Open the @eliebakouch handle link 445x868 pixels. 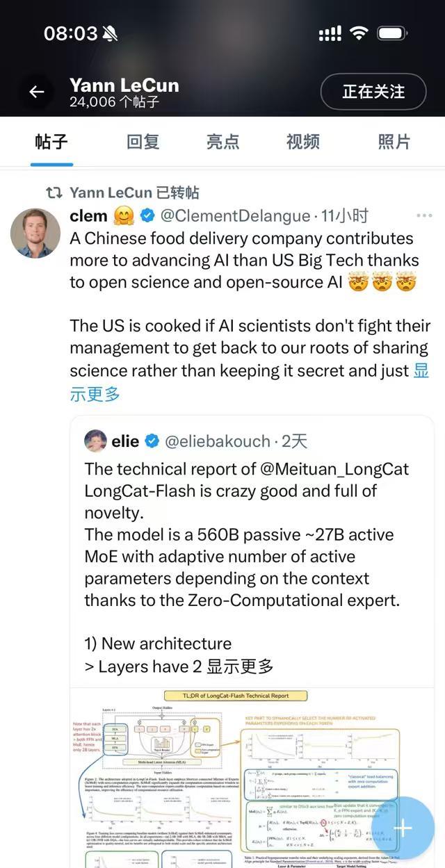click(x=217, y=441)
